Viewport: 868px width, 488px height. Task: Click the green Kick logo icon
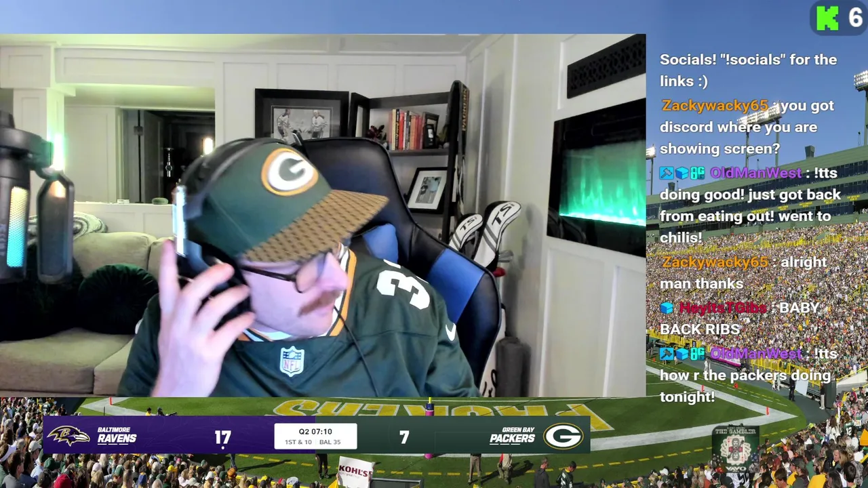827,18
